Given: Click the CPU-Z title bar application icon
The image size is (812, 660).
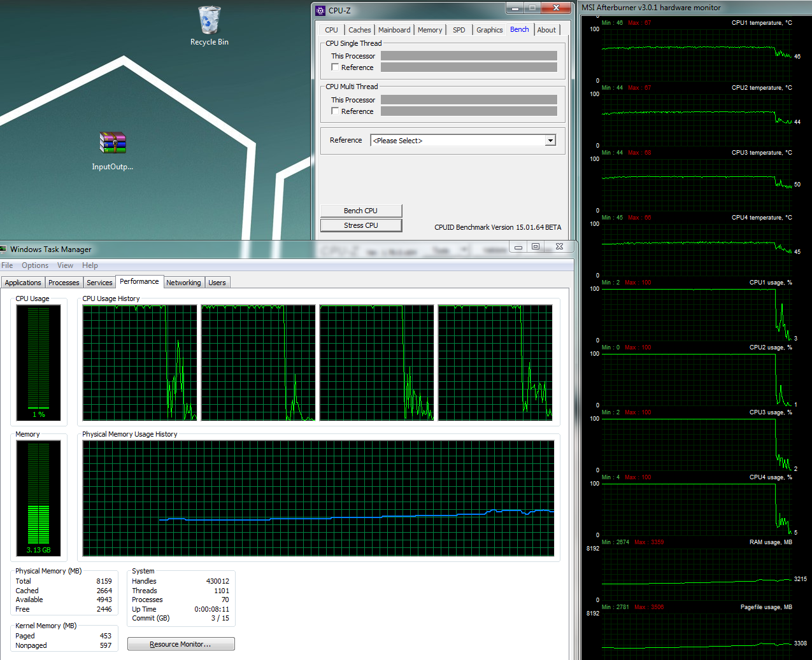Looking at the screenshot, I should click(x=321, y=10).
